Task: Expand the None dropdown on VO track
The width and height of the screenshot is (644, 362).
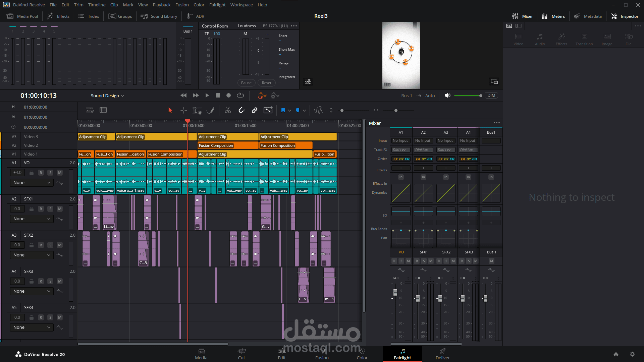Action: 32,183
